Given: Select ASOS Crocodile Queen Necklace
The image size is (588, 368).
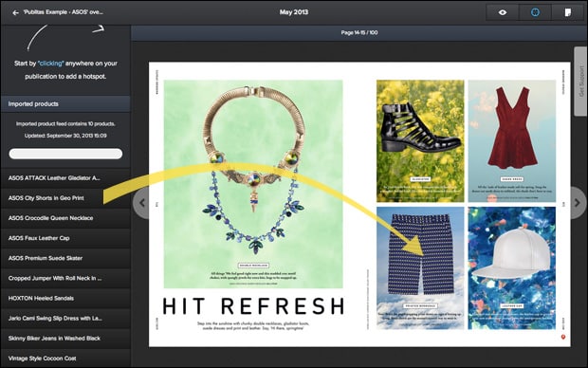Looking at the screenshot, I should pos(65,218).
